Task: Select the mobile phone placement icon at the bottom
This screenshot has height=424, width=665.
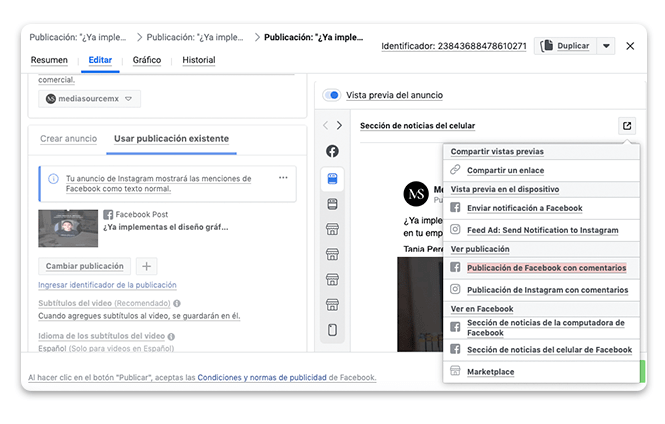Action: click(x=332, y=330)
